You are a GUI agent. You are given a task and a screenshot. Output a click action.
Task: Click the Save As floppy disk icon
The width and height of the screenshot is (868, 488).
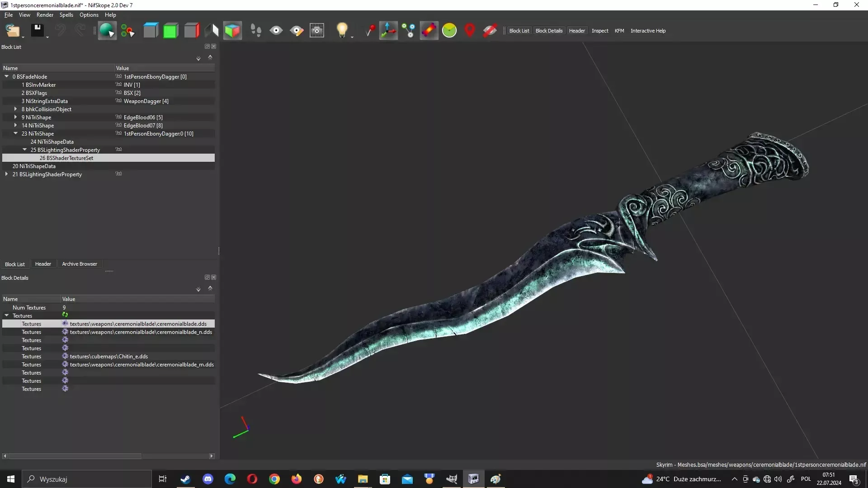click(x=37, y=31)
